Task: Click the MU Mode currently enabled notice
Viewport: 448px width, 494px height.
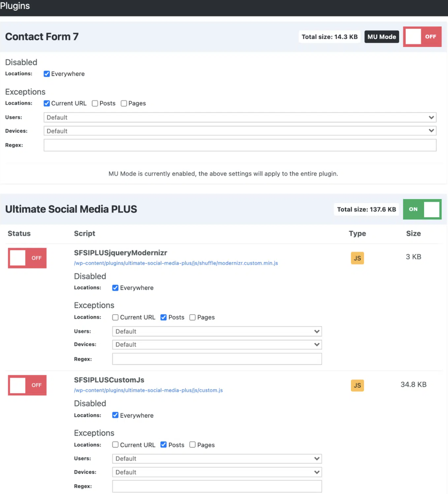Action: click(223, 173)
